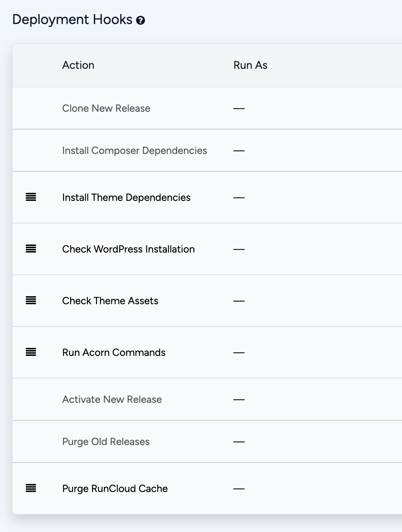Click the Run As column header
Image resolution: width=402 pixels, height=532 pixels.
[x=250, y=65]
